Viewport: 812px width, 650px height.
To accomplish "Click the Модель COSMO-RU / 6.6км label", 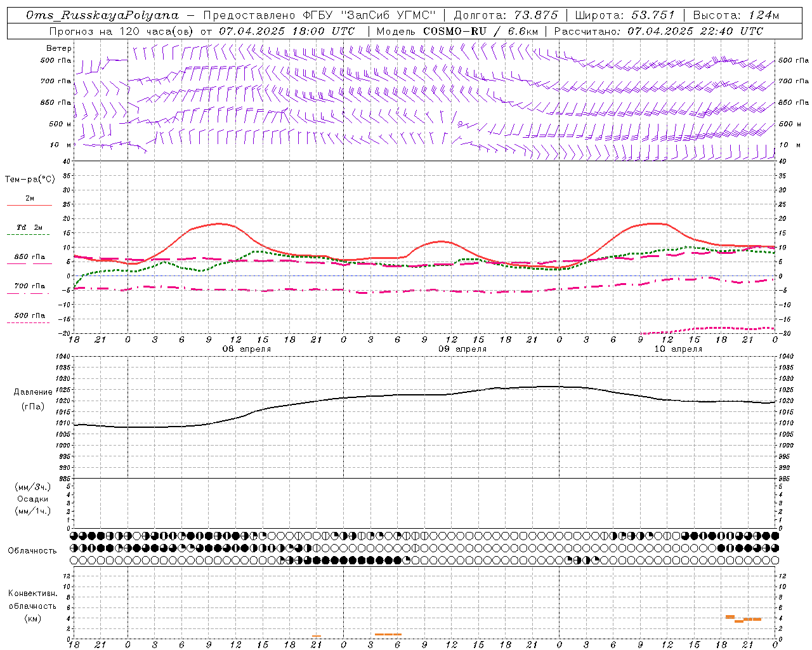I will tap(457, 31).
